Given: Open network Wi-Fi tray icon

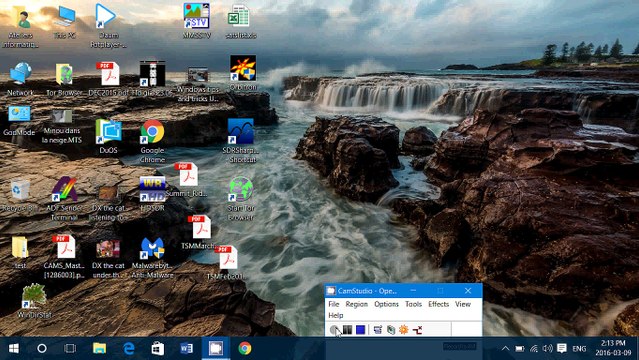Looking at the screenshot, I should coord(534,349).
